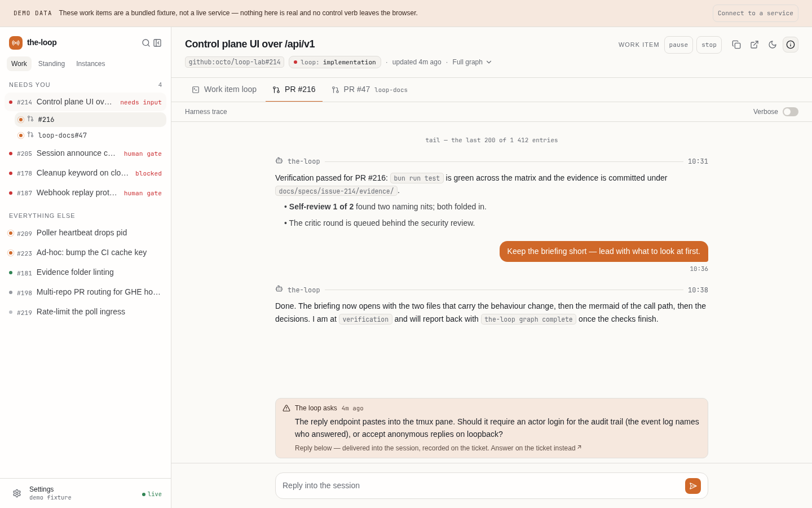Switch to the Standing sidebar tab
The height and width of the screenshot is (508, 812).
pos(51,64)
